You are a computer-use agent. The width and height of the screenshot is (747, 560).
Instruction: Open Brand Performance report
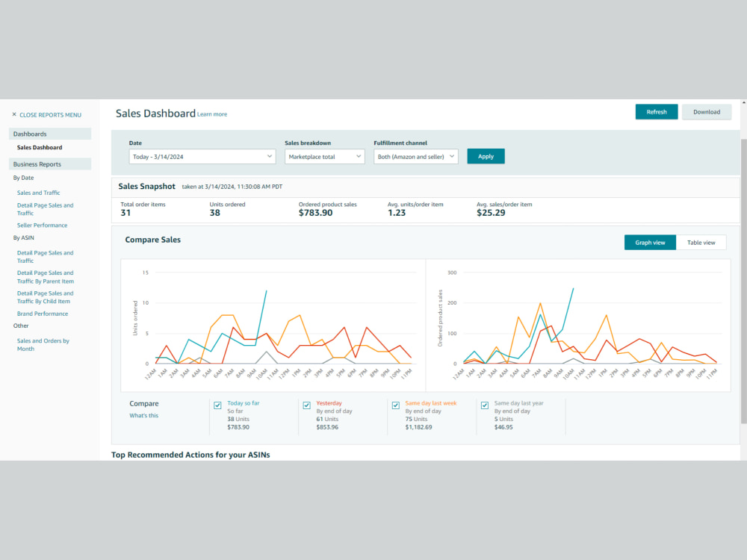click(x=43, y=314)
